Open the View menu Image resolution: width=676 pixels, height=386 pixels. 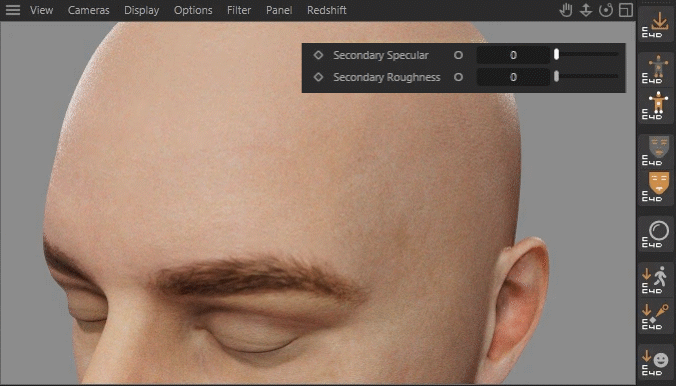pyautogui.click(x=41, y=10)
